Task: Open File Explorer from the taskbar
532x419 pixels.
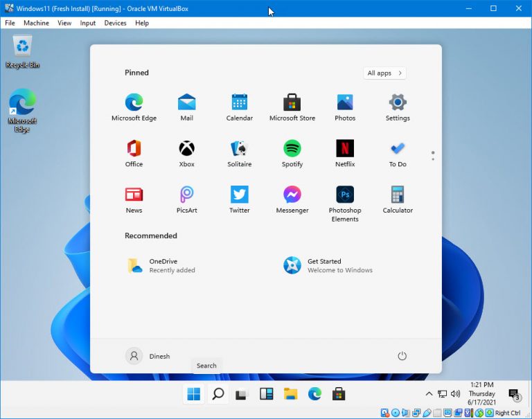Action: (x=290, y=394)
